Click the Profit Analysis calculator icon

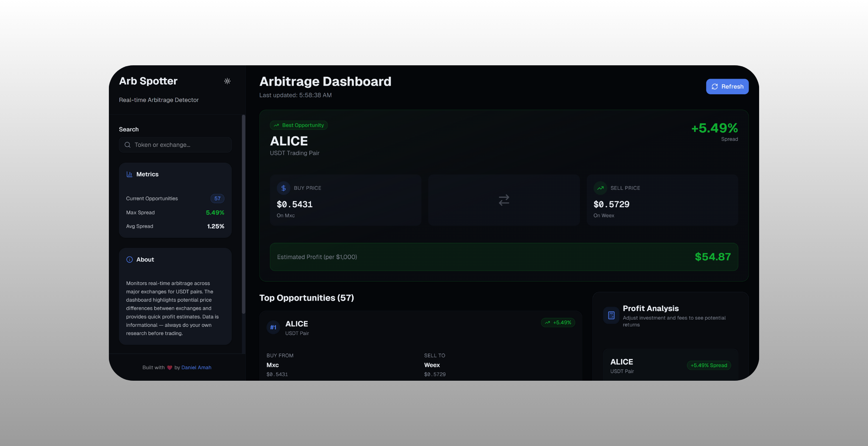click(611, 315)
